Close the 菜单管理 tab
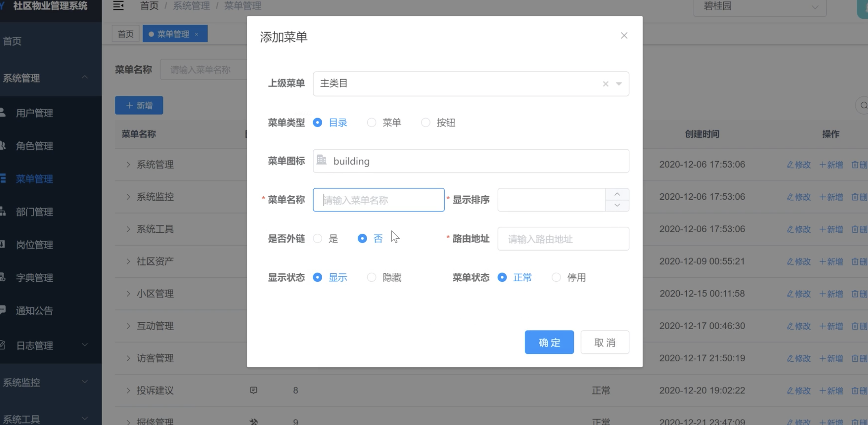The width and height of the screenshot is (868, 425). tap(196, 34)
